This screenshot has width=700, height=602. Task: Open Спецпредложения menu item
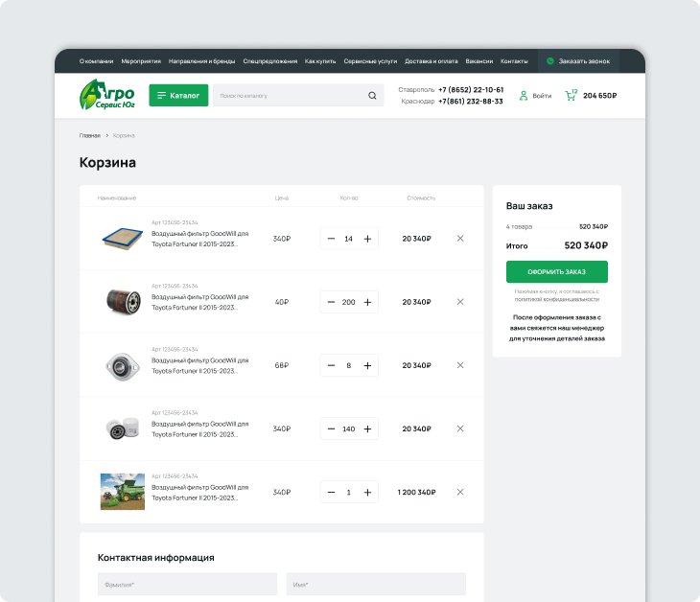(270, 61)
